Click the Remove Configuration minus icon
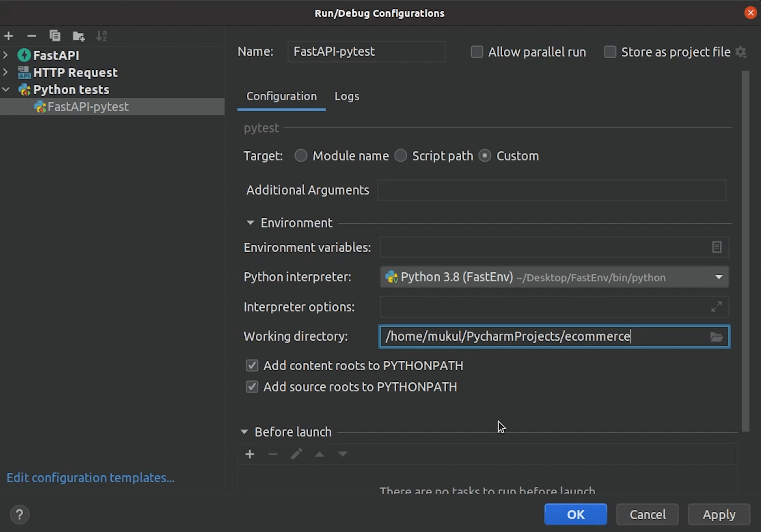This screenshot has width=761, height=532. 31,36
